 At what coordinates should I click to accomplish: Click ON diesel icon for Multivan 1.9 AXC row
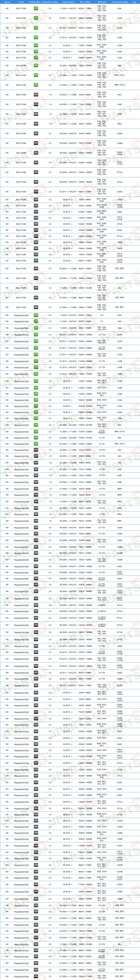(36, 95)
